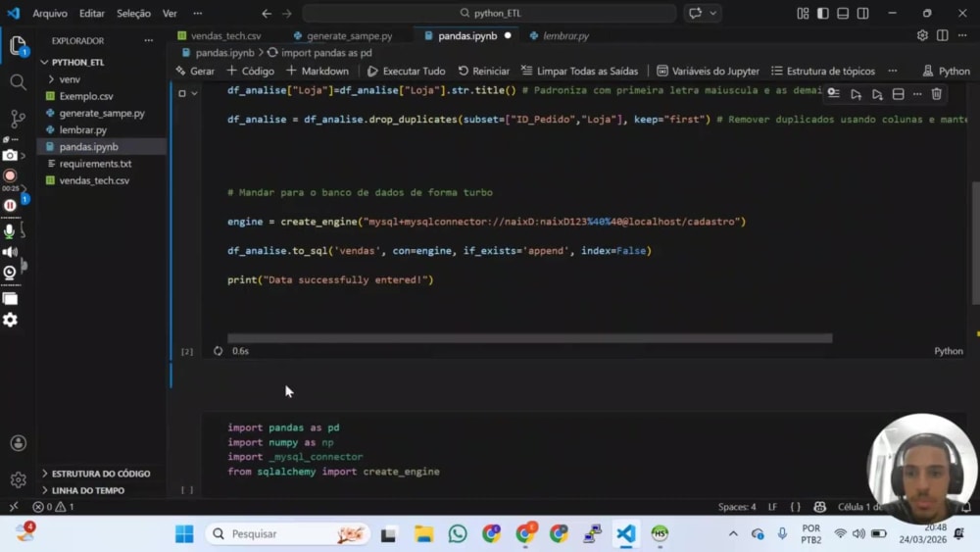Collapse the PYTHON_ETL root folder
Screen dimensions: 980x552
click(45, 62)
